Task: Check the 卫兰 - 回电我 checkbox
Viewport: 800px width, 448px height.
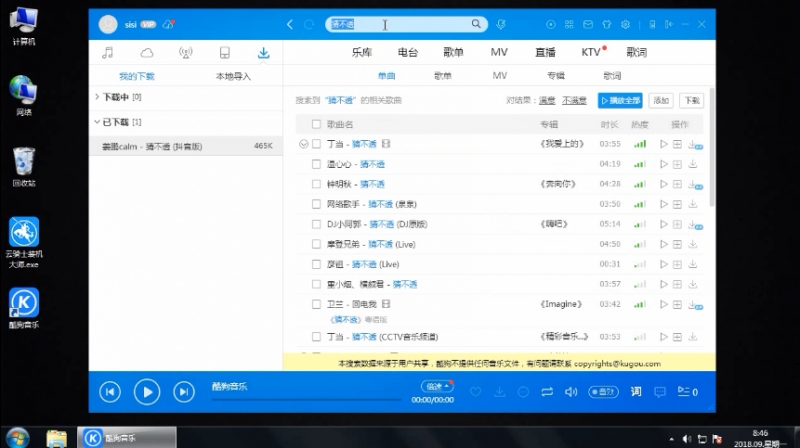Action: [x=316, y=304]
